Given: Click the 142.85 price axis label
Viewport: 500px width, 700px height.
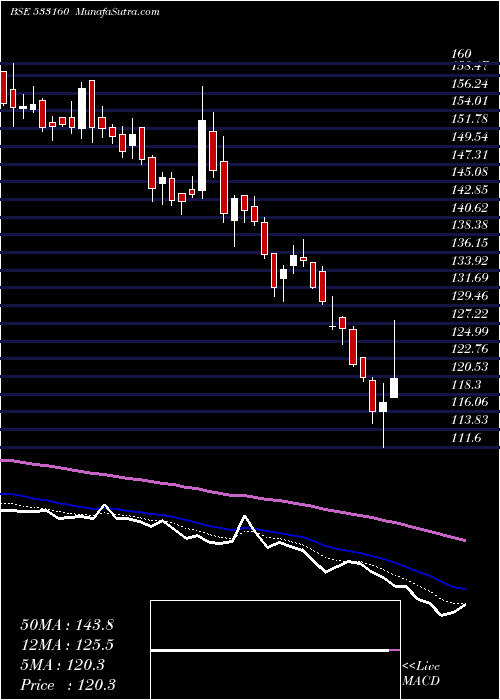Looking at the screenshot, I should click(470, 190).
